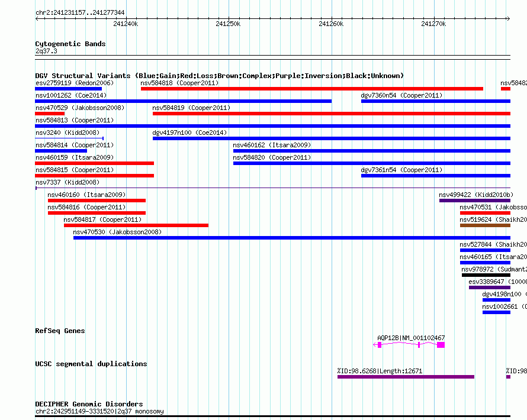
Task: Click the left arrow of the ruler
Action: click(37, 18)
